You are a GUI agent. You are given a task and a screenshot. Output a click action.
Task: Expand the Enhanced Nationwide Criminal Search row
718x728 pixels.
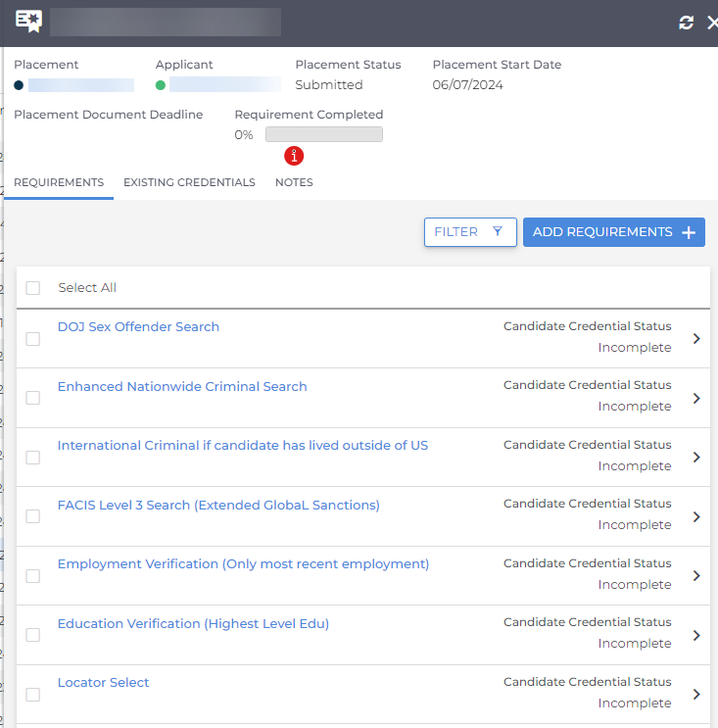696,398
